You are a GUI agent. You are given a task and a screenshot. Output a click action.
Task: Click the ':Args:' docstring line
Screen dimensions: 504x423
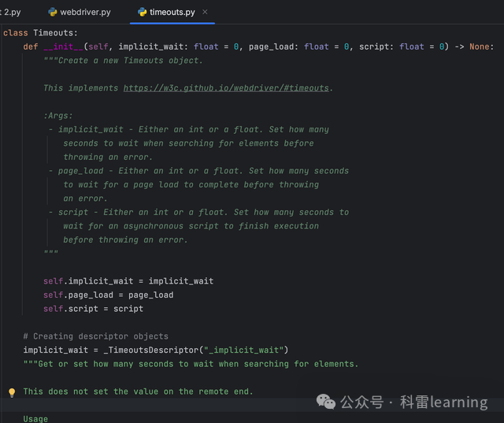58,116
